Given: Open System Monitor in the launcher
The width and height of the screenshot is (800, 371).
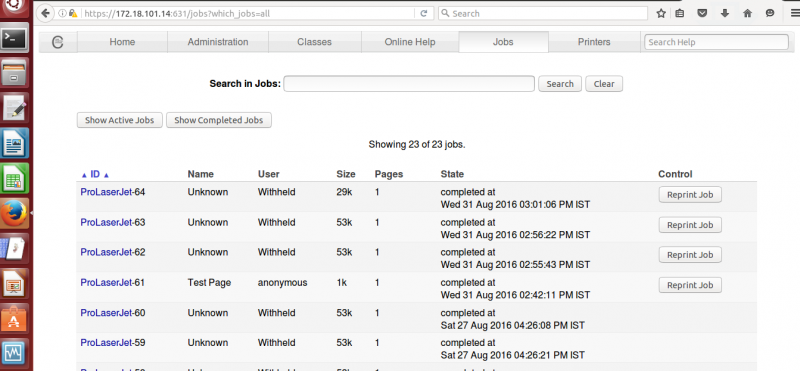Looking at the screenshot, I should [x=14, y=354].
